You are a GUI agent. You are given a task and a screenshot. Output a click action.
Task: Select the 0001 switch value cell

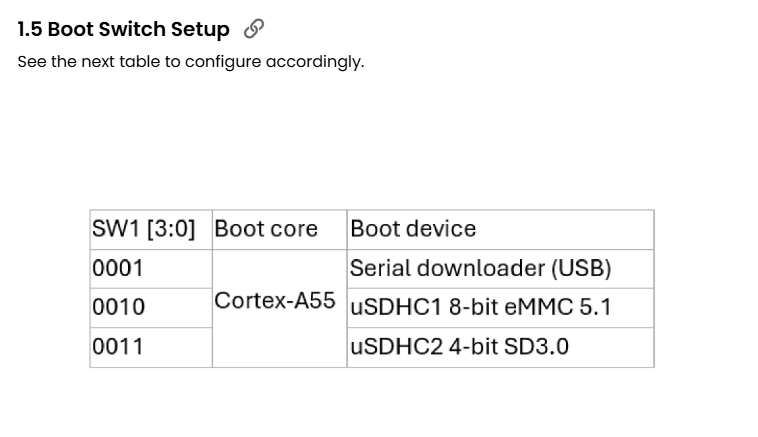[x=118, y=268]
